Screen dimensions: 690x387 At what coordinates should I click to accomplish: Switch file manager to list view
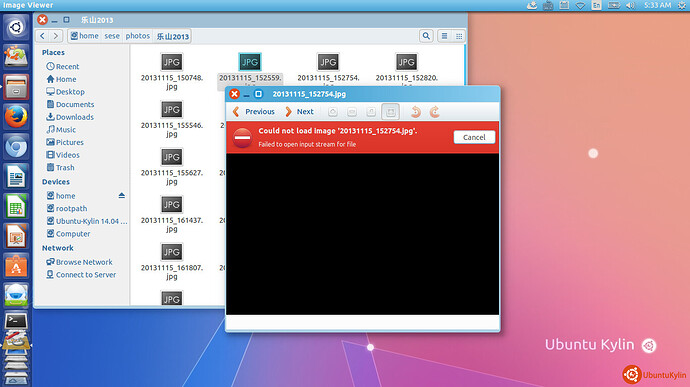point(444,36)
